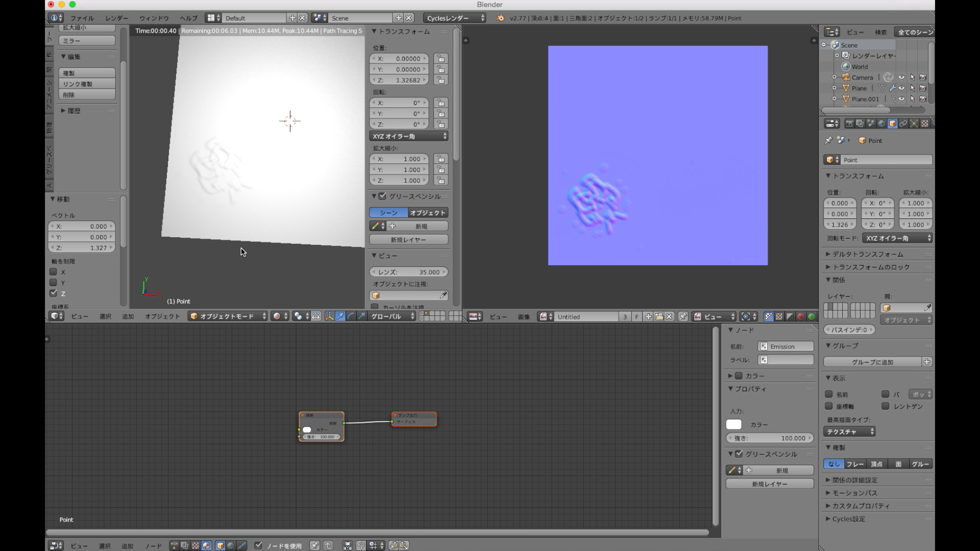The height and width of the screenshot is (551, 980).
Task: Click the Add to Group button
Action: pyautogui.click(x=872, y=362)
